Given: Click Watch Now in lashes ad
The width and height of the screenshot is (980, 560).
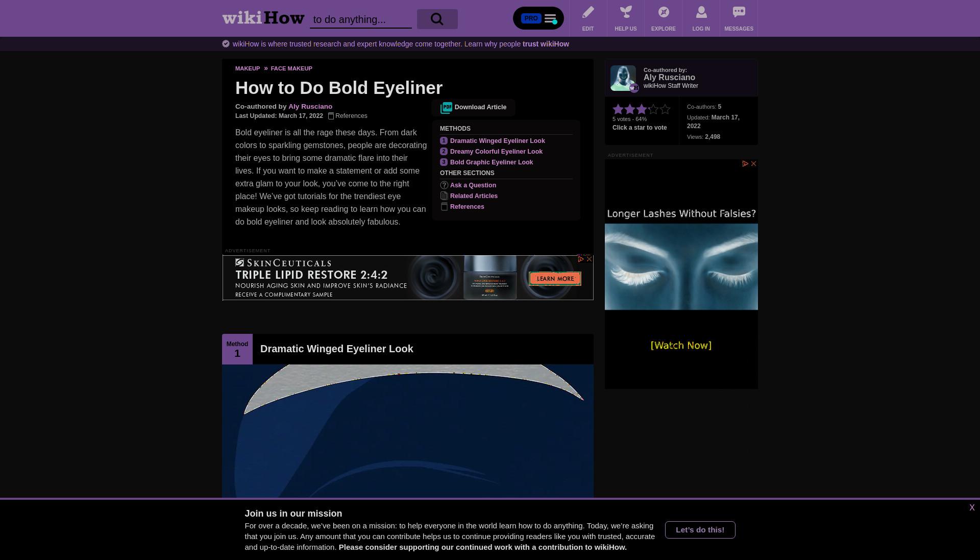Looking at the screenshot, I should [x=681, y=346].
